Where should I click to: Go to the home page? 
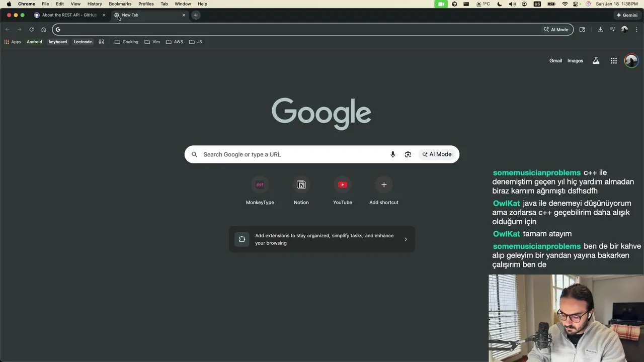click(43, 30)
